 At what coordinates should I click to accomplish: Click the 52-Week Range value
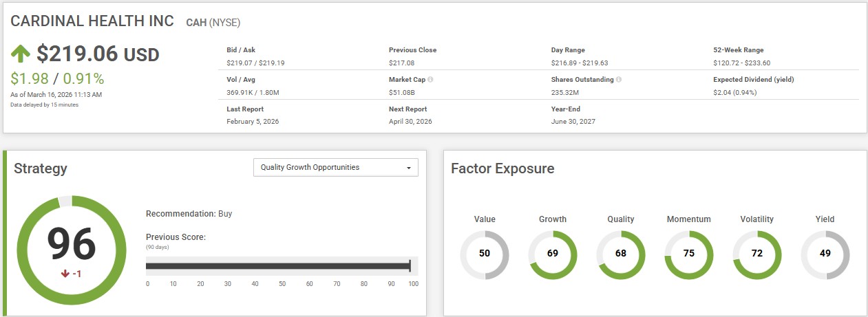(741, 63)
